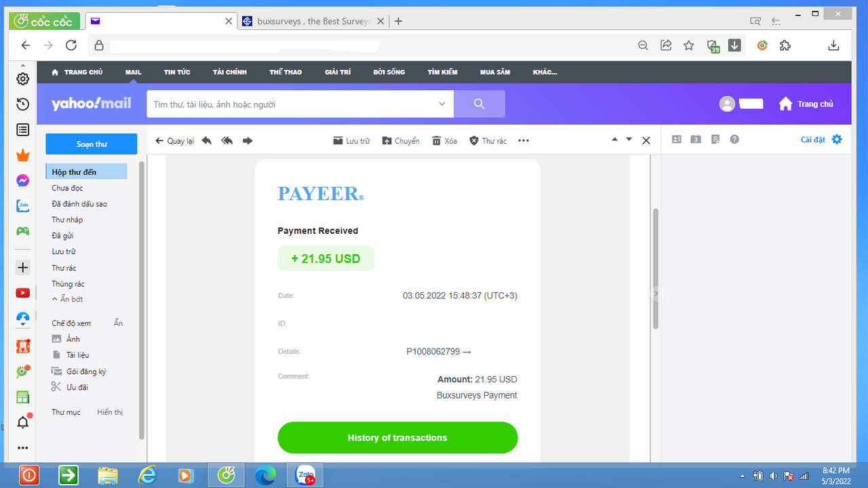The image size is (868, 488).
Task: Open the notepad panel icon
Action: pos(715,139)
